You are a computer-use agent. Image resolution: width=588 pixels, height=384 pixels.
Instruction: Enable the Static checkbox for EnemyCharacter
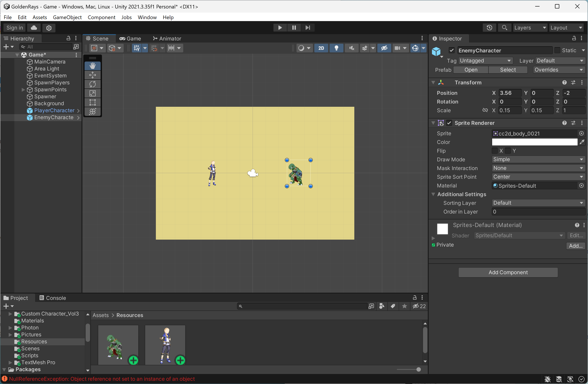point(558,50)
